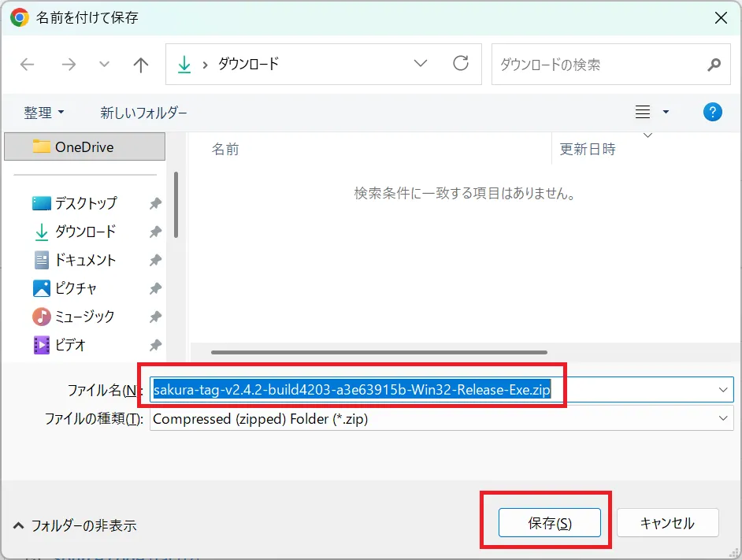
Task: Click the キャンセル button
Action: [667, 523]
